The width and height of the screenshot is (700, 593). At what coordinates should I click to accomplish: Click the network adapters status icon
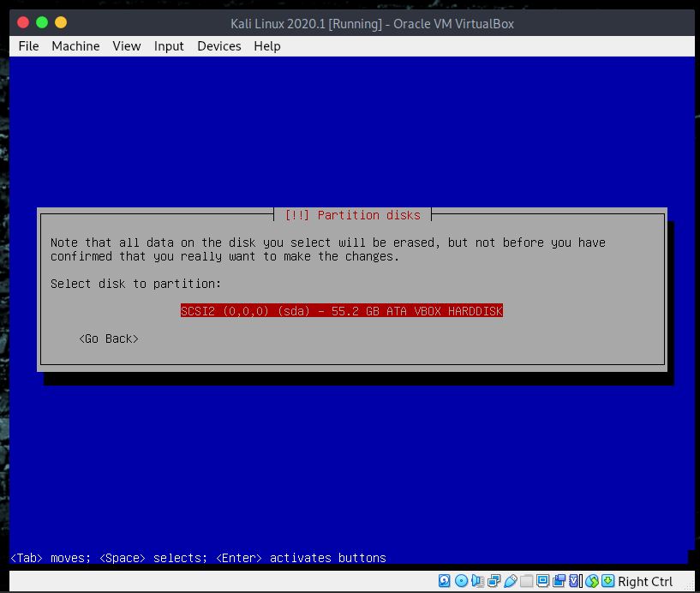coord(494,580)
